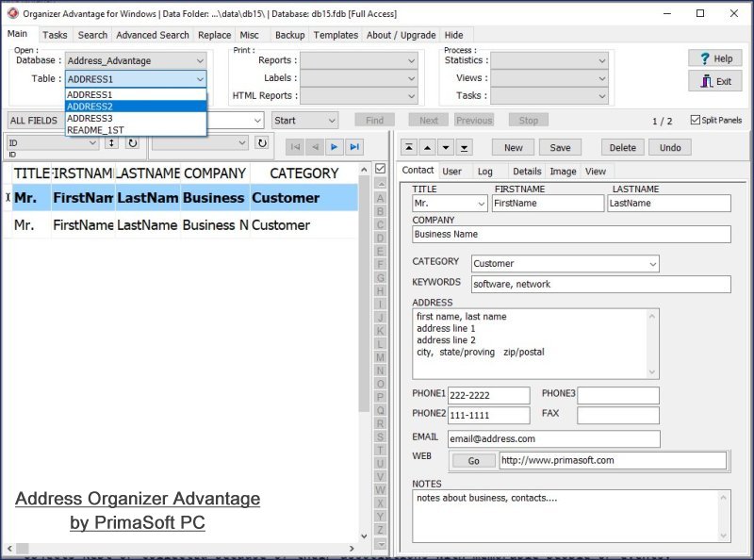Screen dimensions: 754x560
Task: Click the blue next record arrow
Action: [x=336, y=146]
